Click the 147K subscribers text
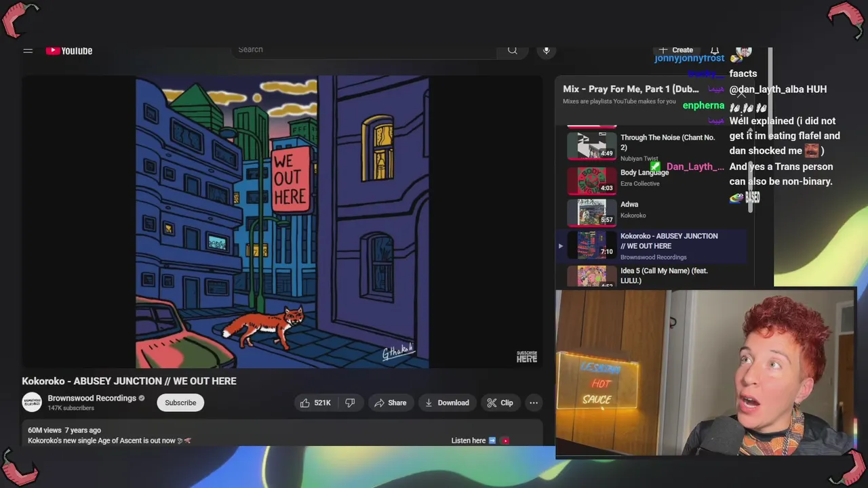 (71, 408)
